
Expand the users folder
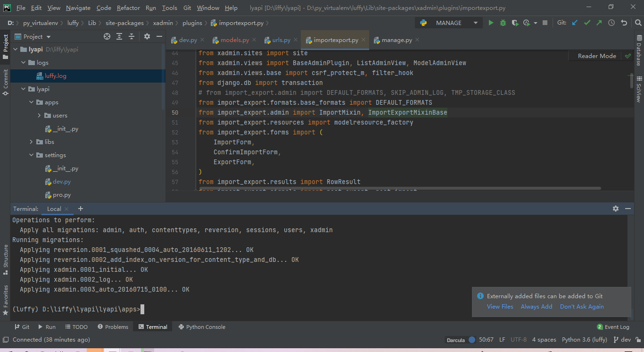click(x=39, y=115)
